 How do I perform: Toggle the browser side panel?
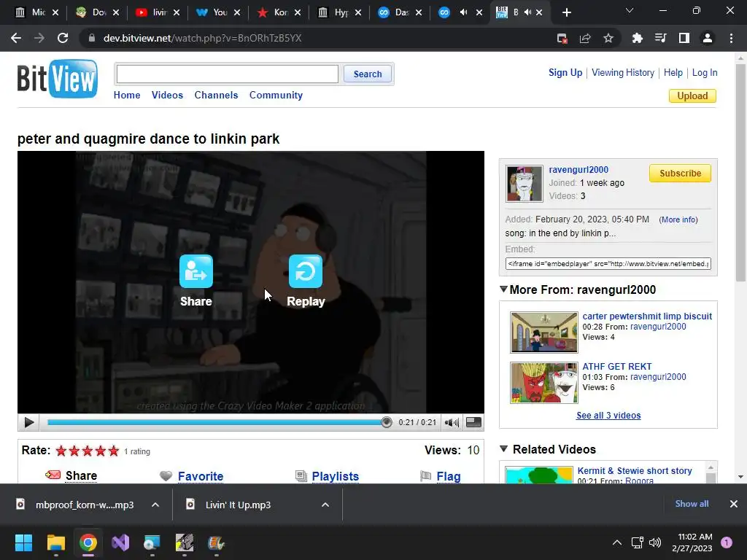tap(684, 38)
